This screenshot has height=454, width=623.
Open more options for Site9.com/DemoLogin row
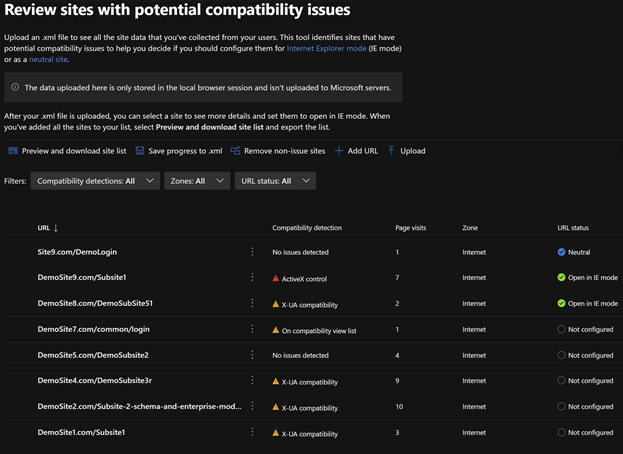click(252, 252)
